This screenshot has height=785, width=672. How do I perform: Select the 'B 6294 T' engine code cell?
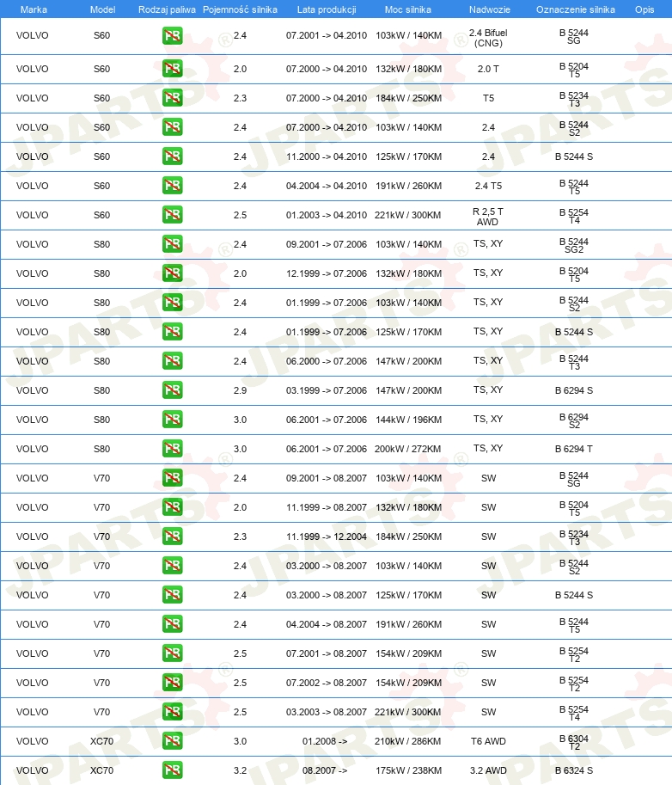[574, 449]
